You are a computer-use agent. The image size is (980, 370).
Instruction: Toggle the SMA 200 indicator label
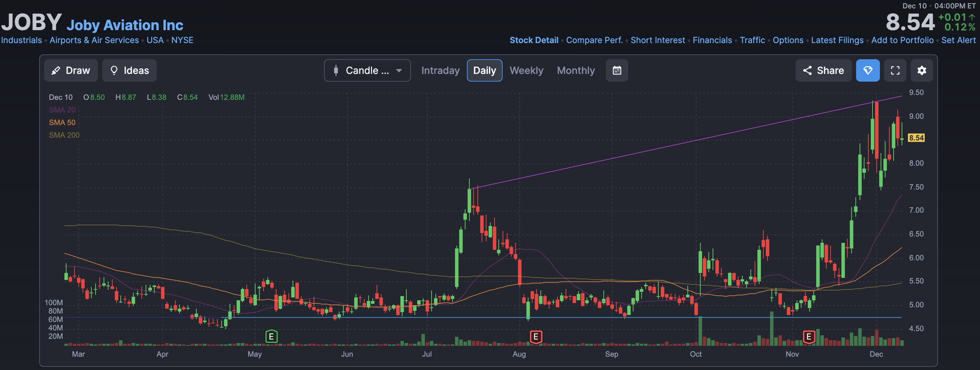pos(64,135)
